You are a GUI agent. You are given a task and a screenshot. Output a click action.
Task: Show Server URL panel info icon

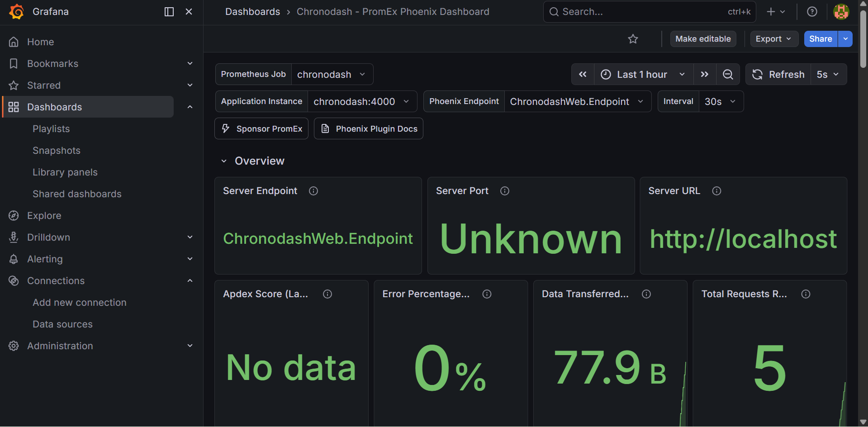click(716, 191)
